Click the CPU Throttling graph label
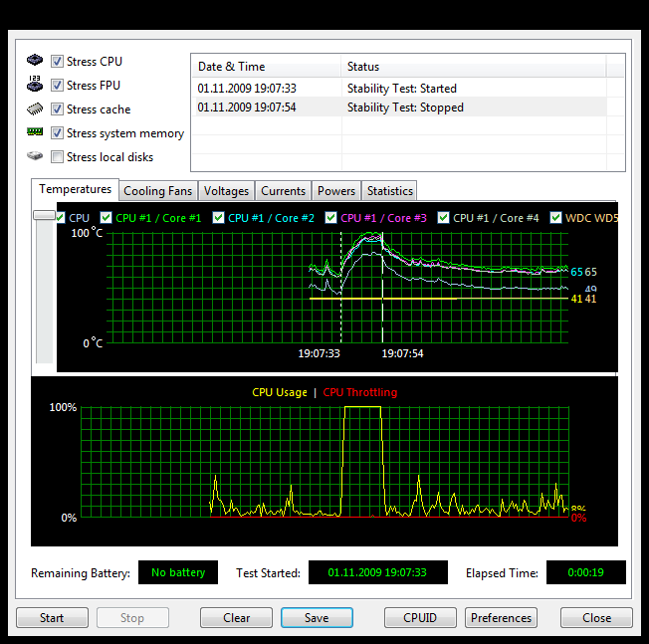The height and width of the screenshot is (644, 649). click(360, 392)
